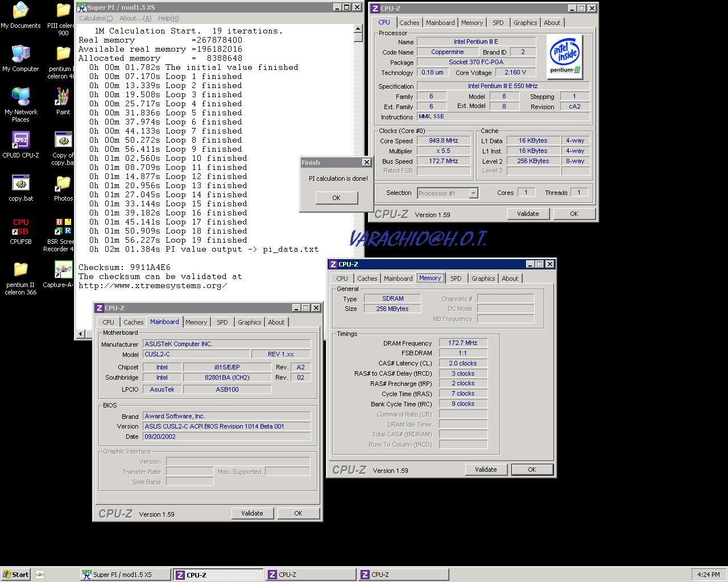Viewport: 728px width, 582px height.
Task: Select the Copy of copy.bat icon
Action: (x=63, y=148)
